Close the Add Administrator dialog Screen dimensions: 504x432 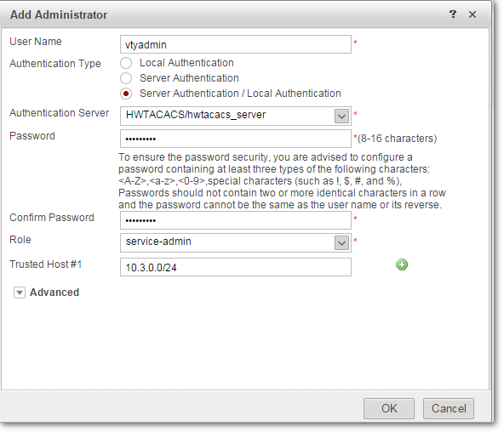pyautogui.click(x=472, y=14)
